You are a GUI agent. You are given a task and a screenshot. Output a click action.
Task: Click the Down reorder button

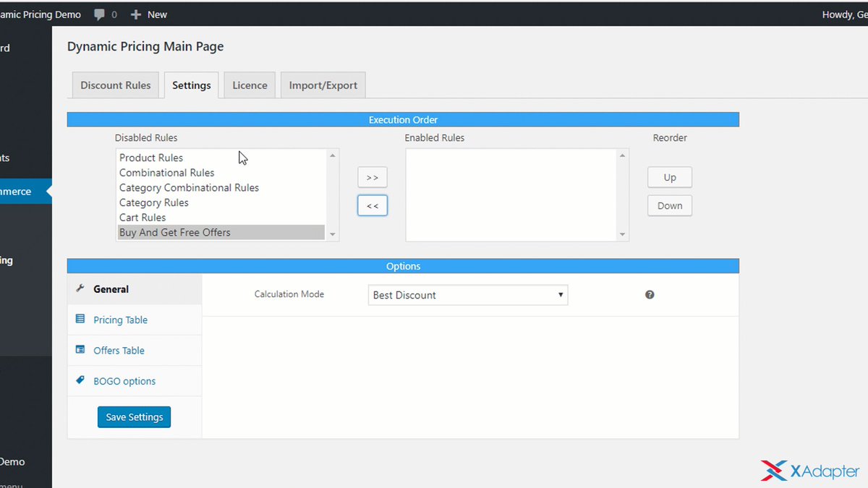coord(670,206)
